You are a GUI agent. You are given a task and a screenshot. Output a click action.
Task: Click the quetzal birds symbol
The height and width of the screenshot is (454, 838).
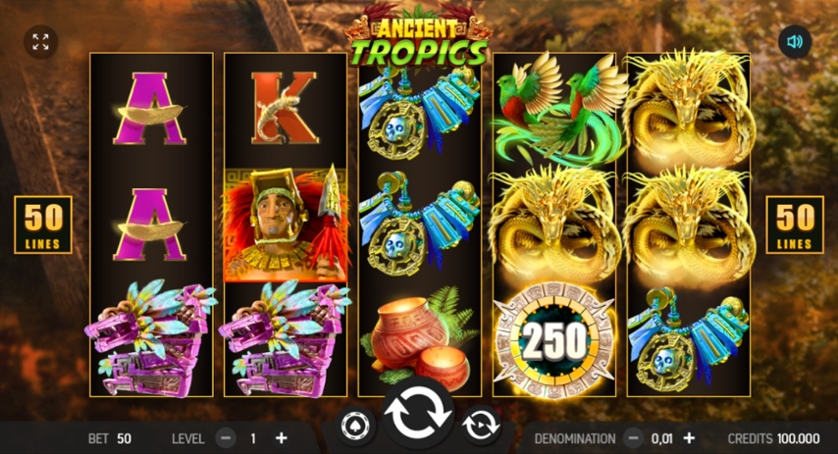pos(554,110)
